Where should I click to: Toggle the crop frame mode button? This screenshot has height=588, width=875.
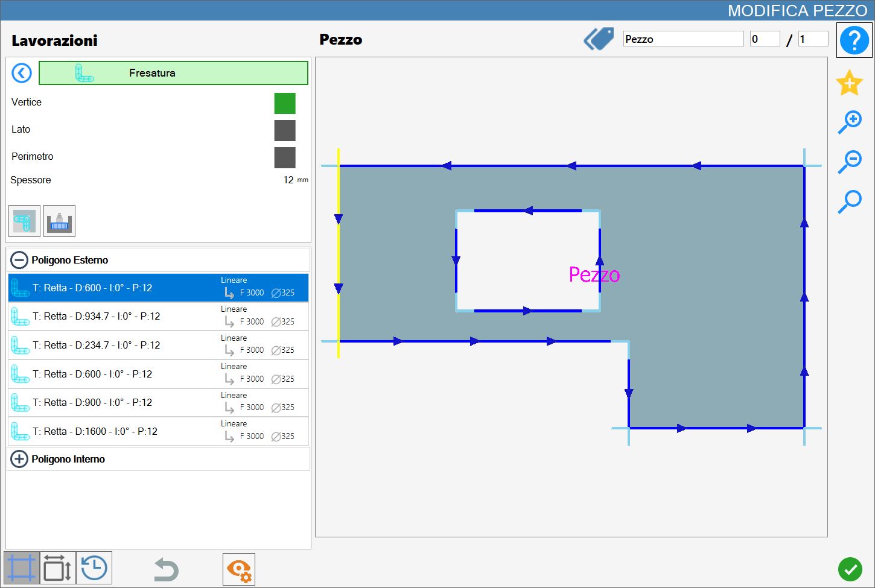[22, 568]
